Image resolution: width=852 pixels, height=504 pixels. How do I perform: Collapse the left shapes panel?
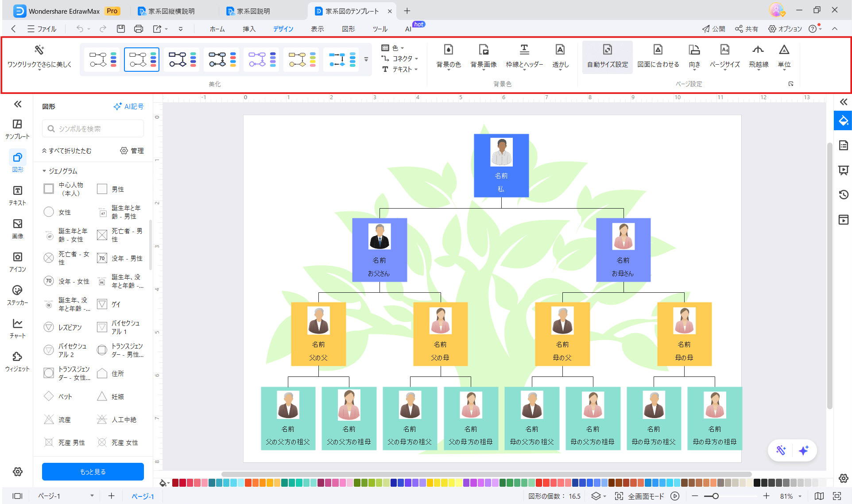click(x=18, y=104)
